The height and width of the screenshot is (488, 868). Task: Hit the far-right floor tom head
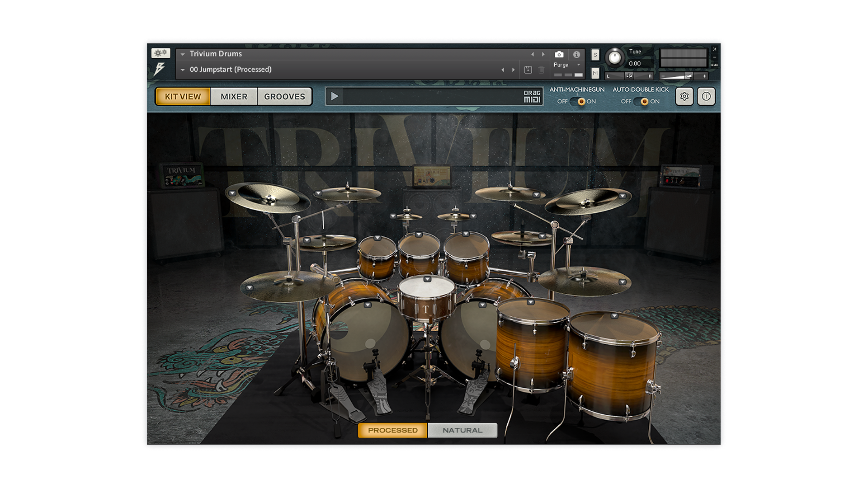[614, 328]
